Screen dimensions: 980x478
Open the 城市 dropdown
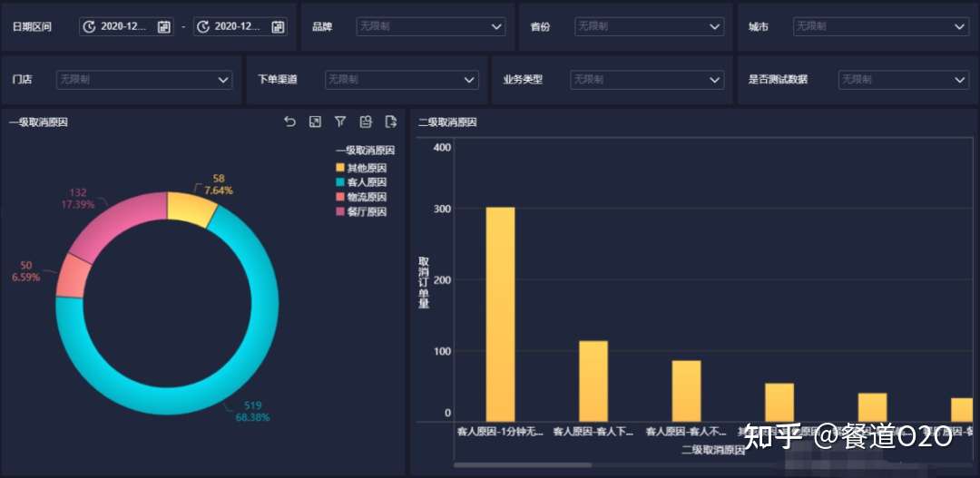pyautogui.click(x=881, y=27)
